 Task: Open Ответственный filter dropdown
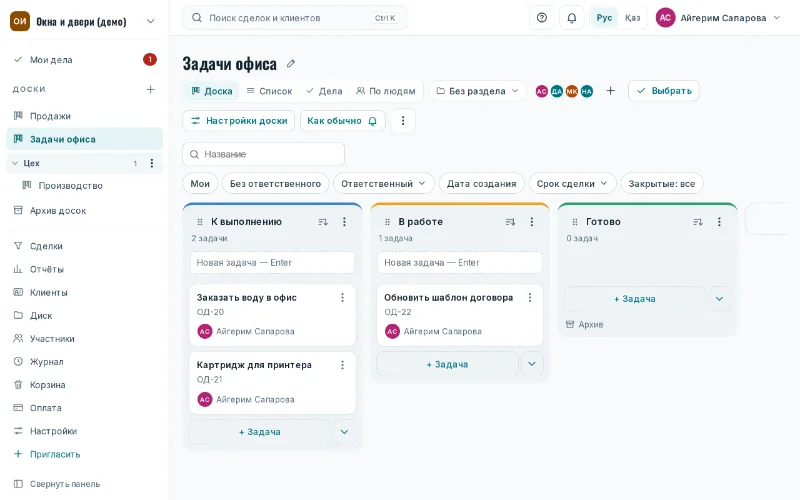[384, 184]
